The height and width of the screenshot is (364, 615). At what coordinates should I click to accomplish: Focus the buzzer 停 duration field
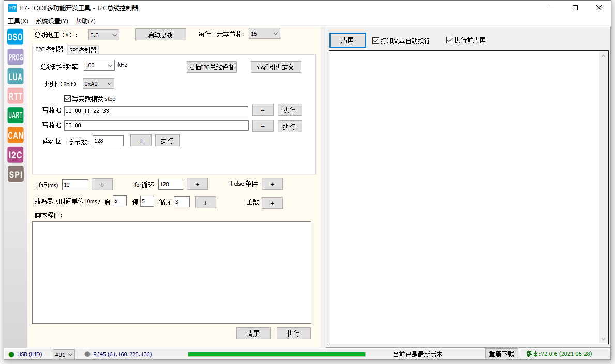tap(147, 201)
